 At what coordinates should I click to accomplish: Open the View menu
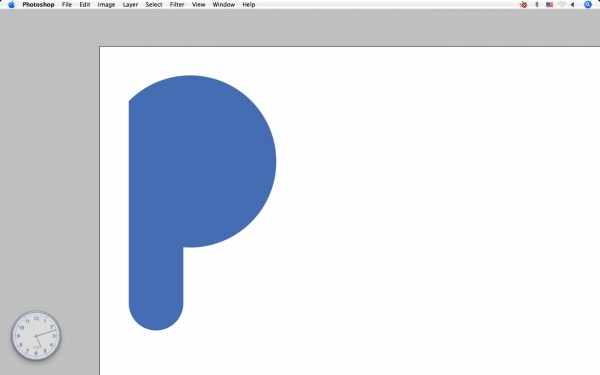[199, 5]
